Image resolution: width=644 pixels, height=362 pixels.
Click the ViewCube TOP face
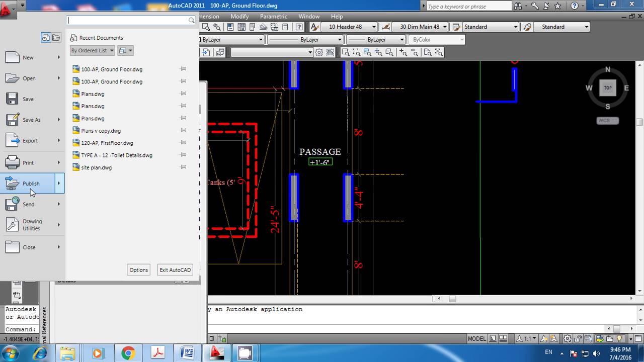pos(608,88)
